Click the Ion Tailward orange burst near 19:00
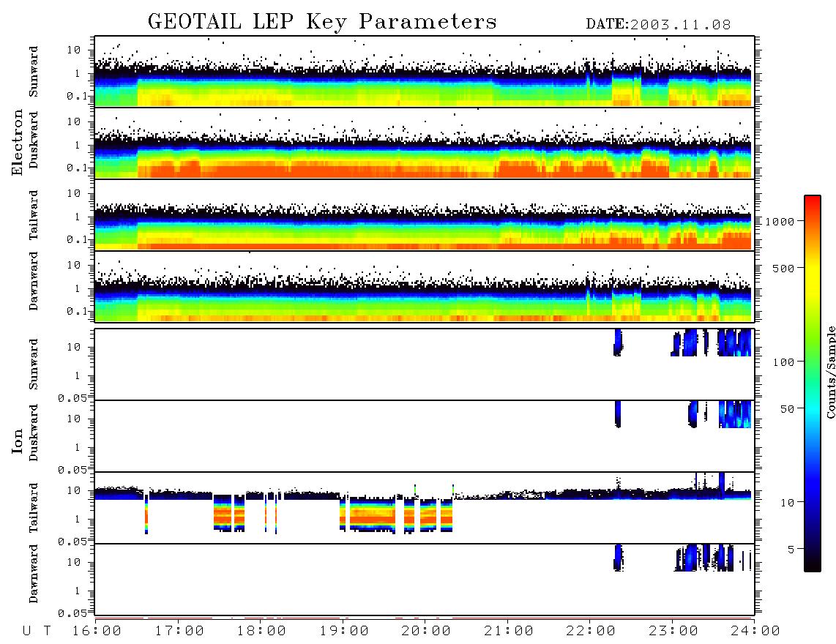The width and height of the screenshot is (836, 644). [x=368, y=515]
